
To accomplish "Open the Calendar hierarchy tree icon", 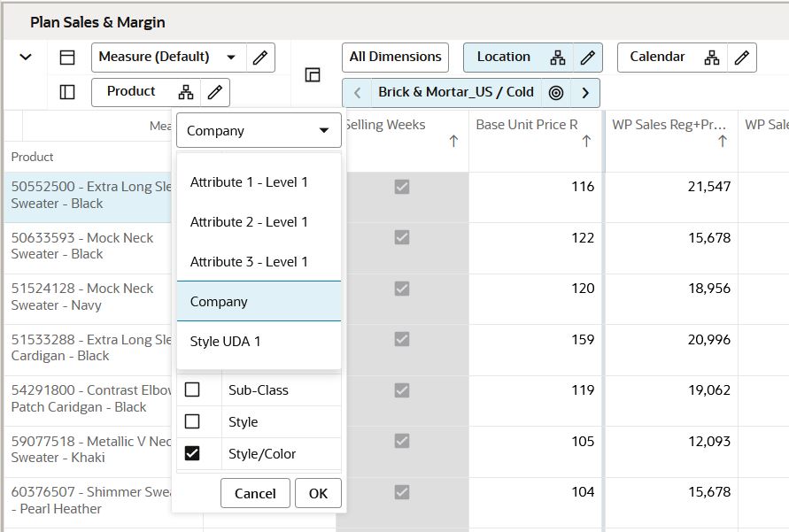I will (x=711, y=58).
